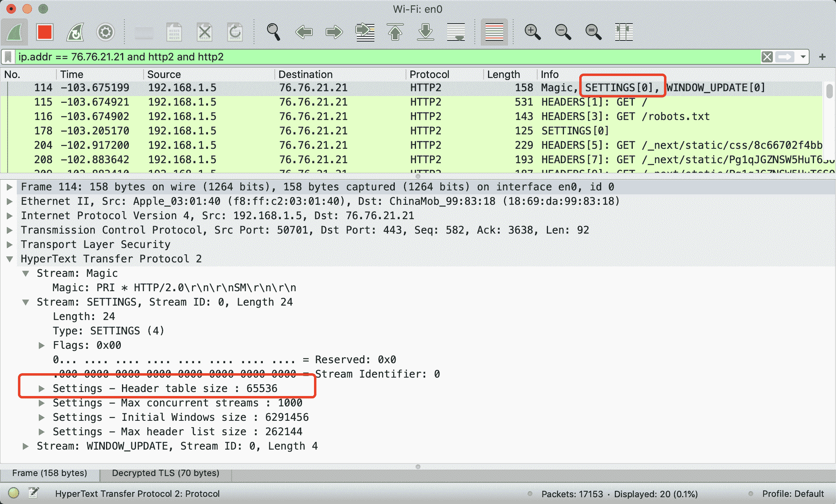This screenshot has width=836, height=504.
Task: Open the Find packet magnifier
Action: (273, 32)
